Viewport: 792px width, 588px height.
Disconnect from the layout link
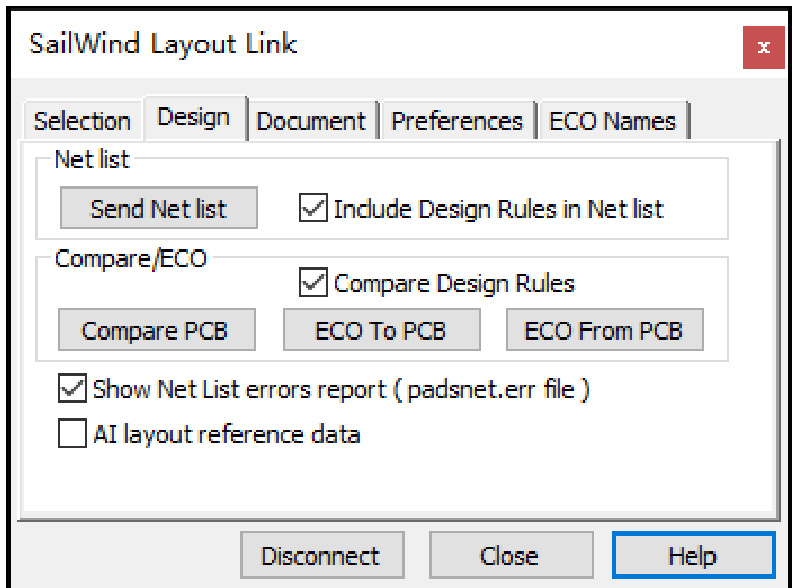click(321, 556)
